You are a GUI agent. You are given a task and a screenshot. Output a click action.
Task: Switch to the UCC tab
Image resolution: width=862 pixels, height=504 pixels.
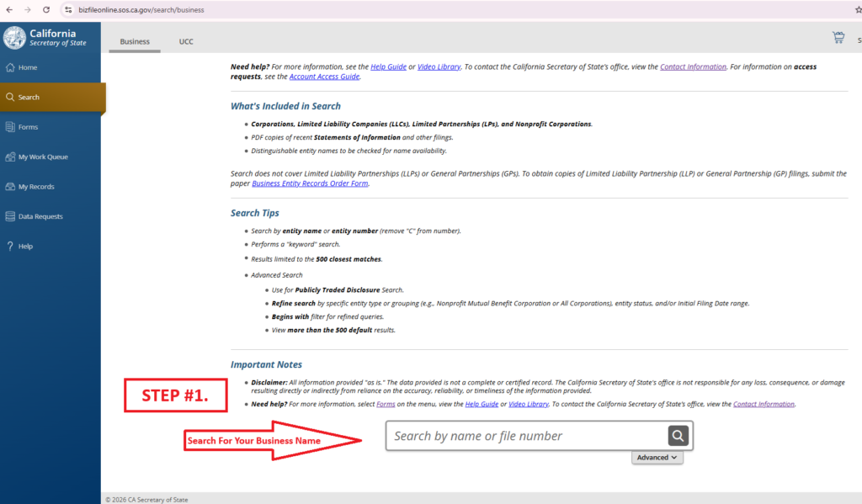pyautogui.click(x=186, y=41)
